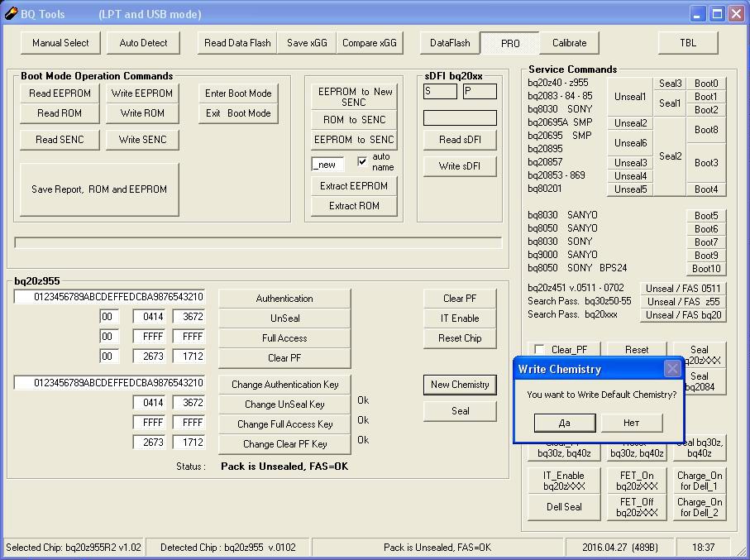
Task: Click the Write SENC button
Action: coord(142,140)
